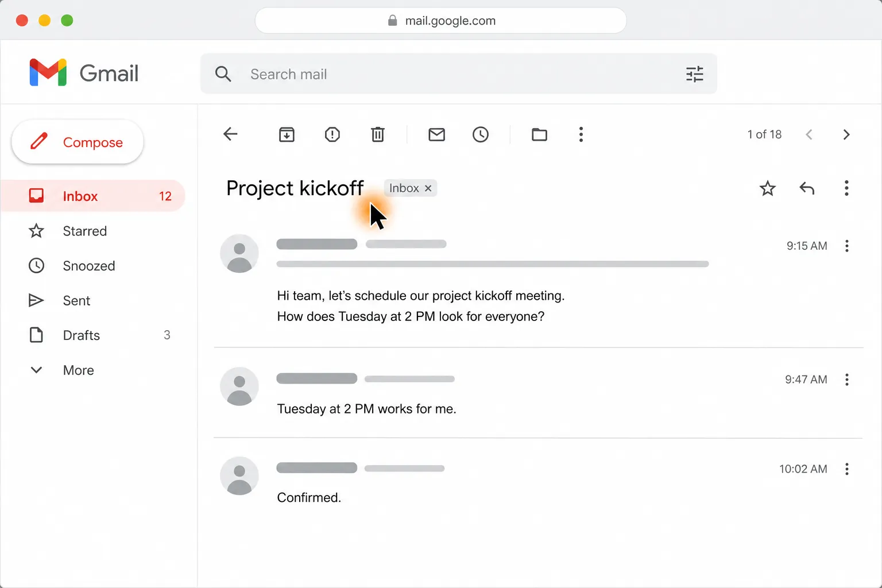Click the Archive icon in toolbar
Viewport: 882px width, 588px height.
[x=287, y=134]
